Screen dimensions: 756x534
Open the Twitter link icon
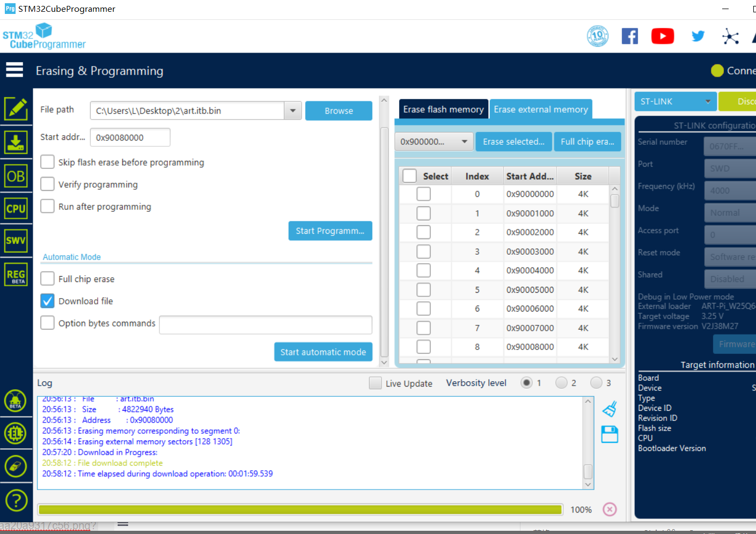coord(698,36)
